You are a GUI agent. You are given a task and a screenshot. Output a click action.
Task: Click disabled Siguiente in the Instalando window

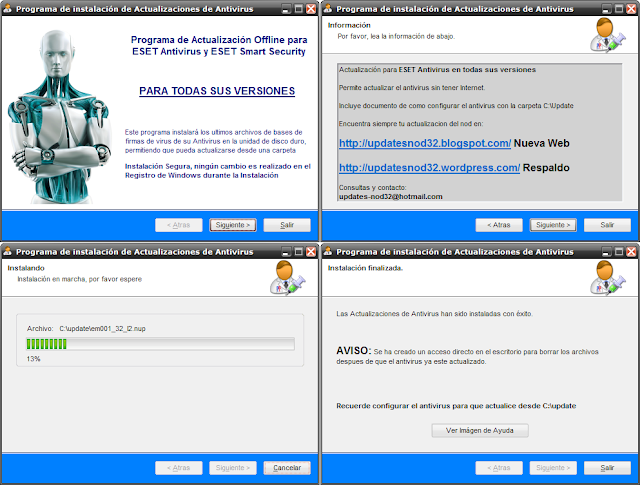pos(233,468)
